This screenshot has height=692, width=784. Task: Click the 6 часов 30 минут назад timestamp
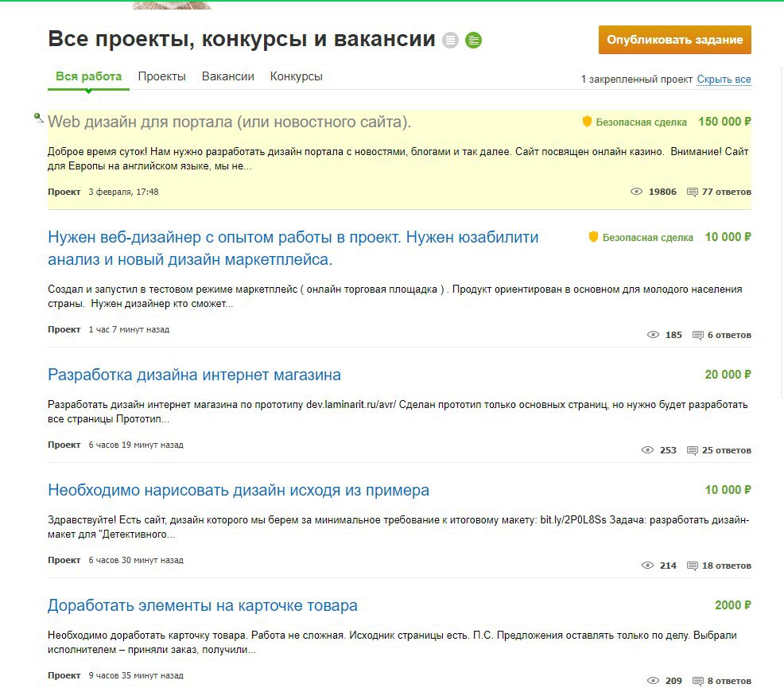click(136, 560)
